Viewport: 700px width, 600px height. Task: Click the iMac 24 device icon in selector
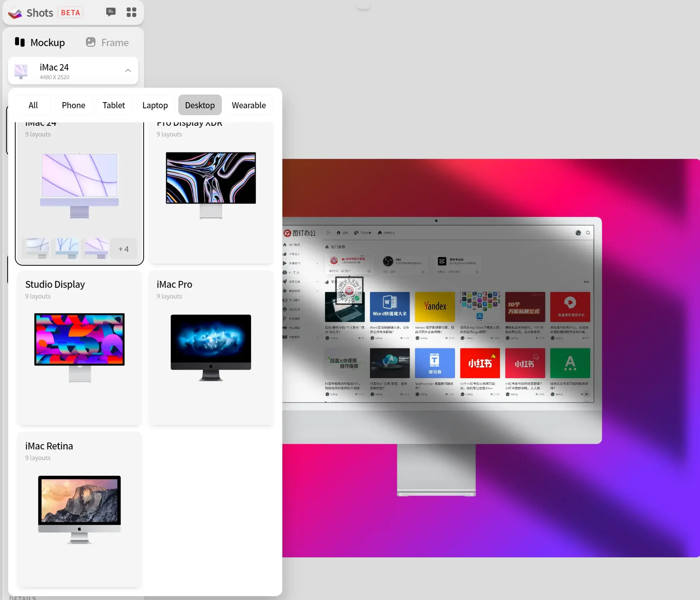tap(21, 71)
